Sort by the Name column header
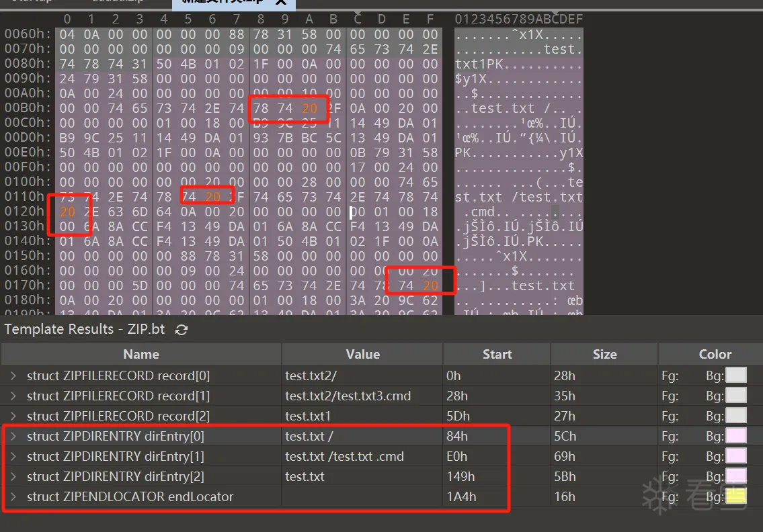This screenshot has width=763, height=532. click(141, 354)
